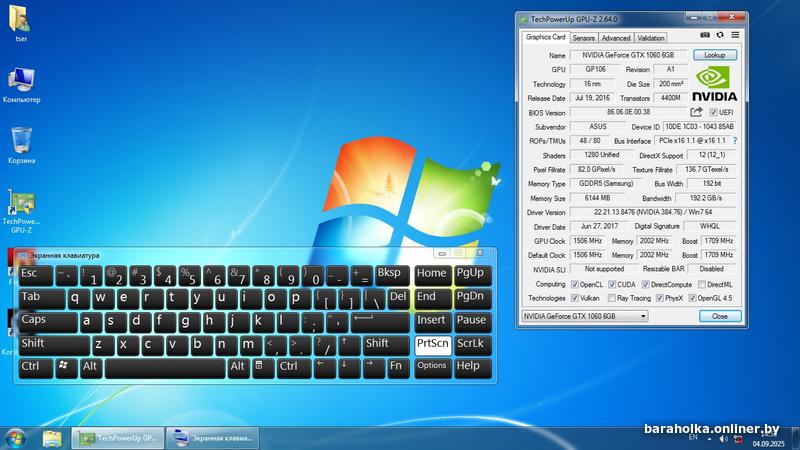Click the GPU-Z refresh icon
The width and height of the screenshot is (800, 450).
tap(719, 35)
